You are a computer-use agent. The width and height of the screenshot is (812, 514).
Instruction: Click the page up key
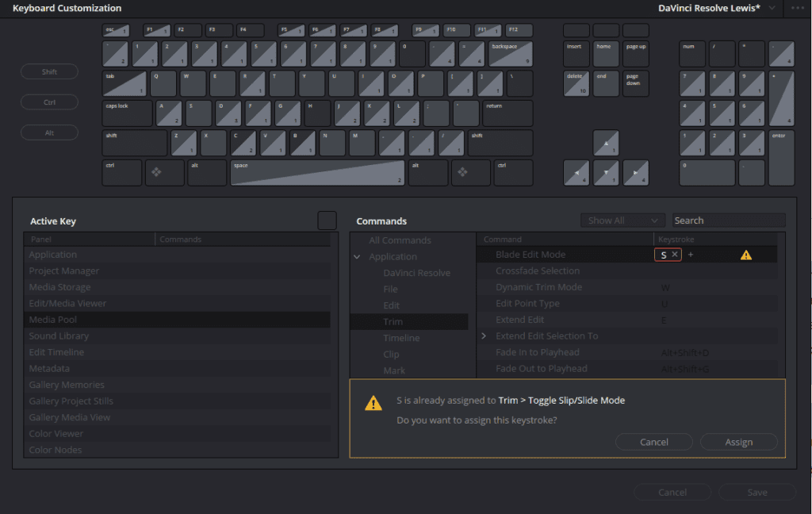pos(636,54)
